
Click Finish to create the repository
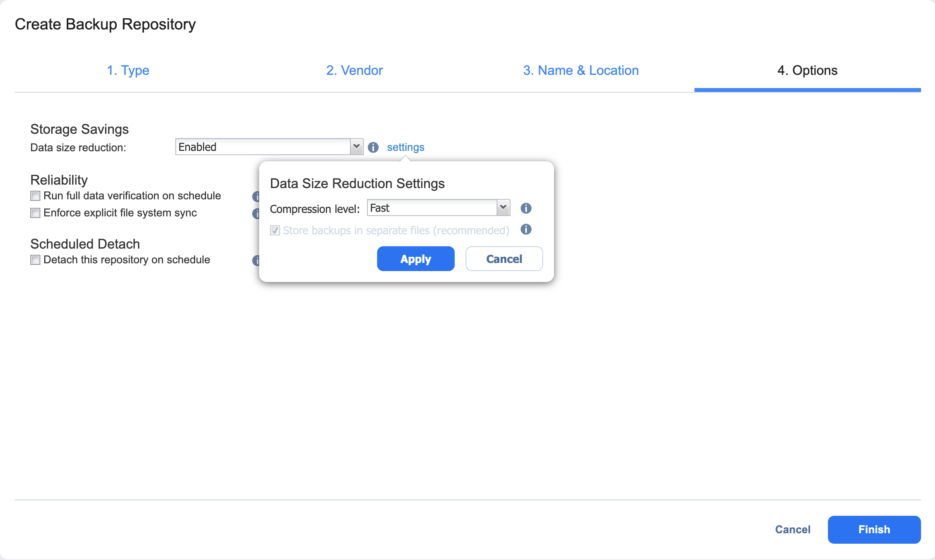pyautogui.click(x=874, y=529)
